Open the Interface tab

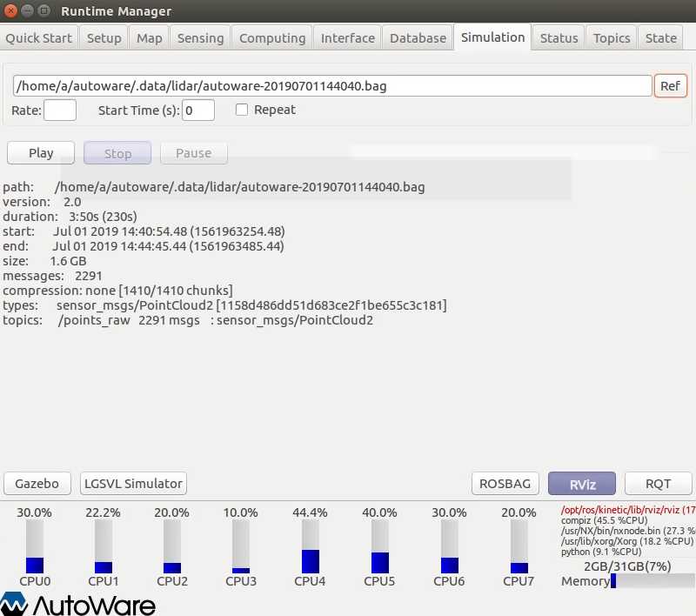[x=347, y=38]
